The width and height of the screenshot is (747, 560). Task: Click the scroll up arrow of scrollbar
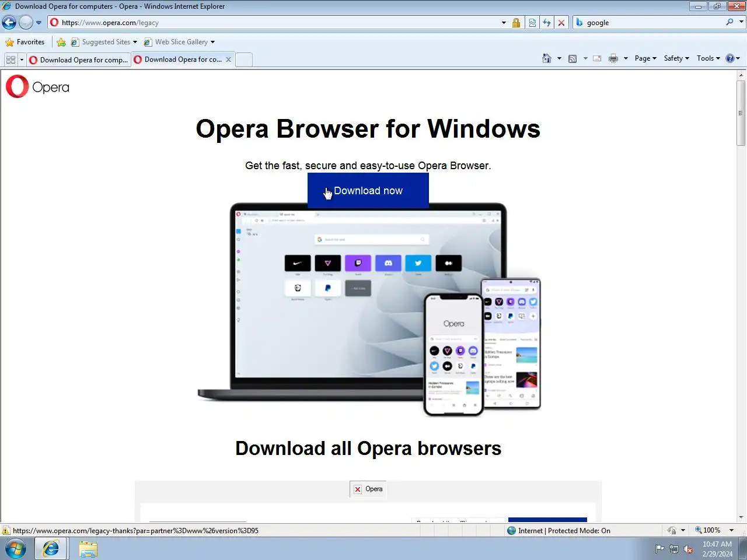(741, 75)
